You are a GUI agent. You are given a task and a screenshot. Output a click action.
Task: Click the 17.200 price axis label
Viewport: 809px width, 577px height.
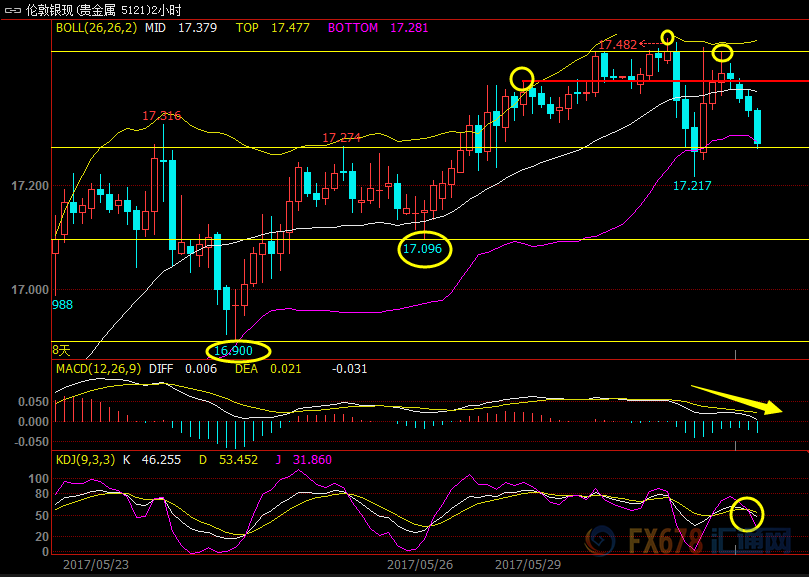point(29,186)
